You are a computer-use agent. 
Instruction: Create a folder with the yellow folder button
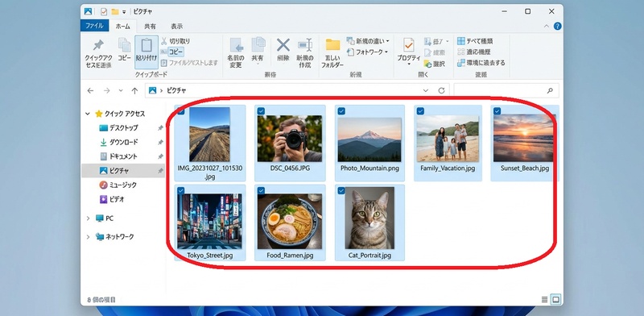tap(332, 52)
